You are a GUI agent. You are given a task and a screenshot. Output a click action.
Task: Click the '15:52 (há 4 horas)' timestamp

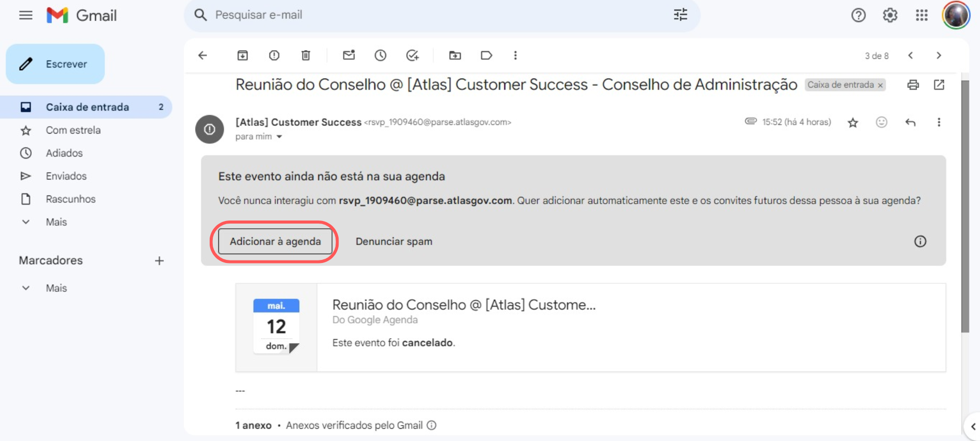pos(796,122)
